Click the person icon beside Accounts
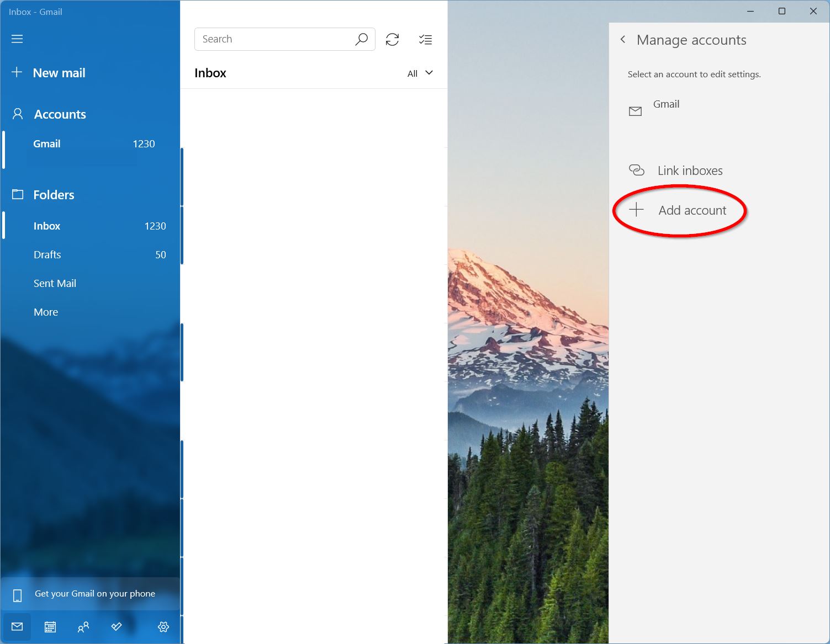 18,114
